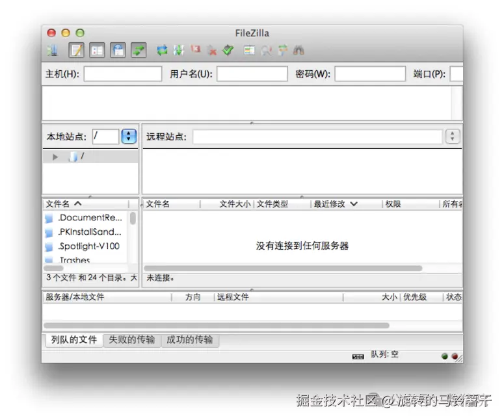The width and height of the screenshot is (504, 420).
Task: Open the 本地站点 path dropdown
Action: tap(129, 137)
